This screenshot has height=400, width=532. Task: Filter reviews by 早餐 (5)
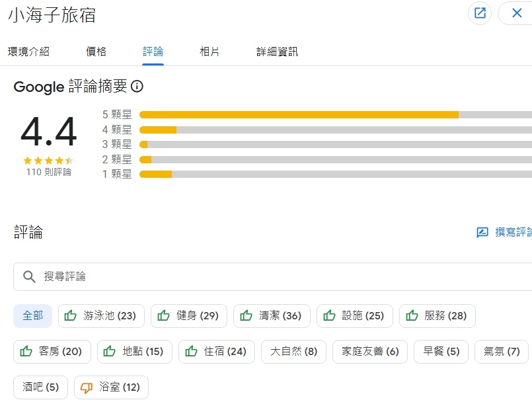point(441,352)
